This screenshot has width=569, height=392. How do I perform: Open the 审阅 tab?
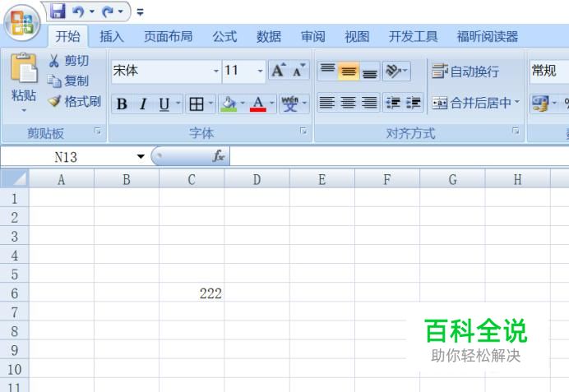312,36
